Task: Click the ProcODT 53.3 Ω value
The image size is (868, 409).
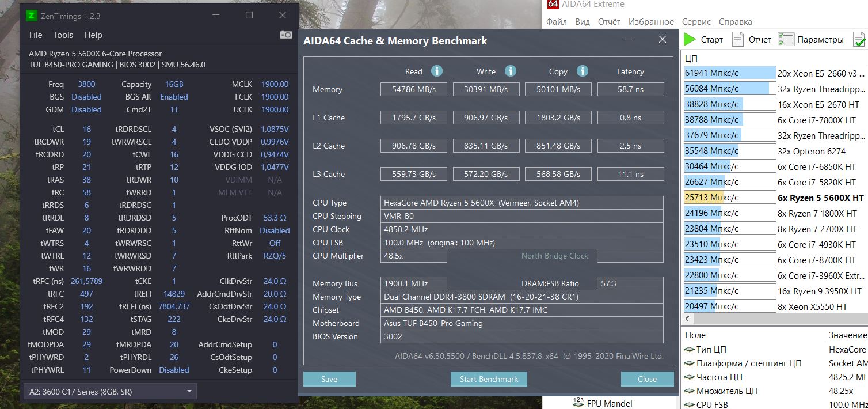Action: (275, 218)
